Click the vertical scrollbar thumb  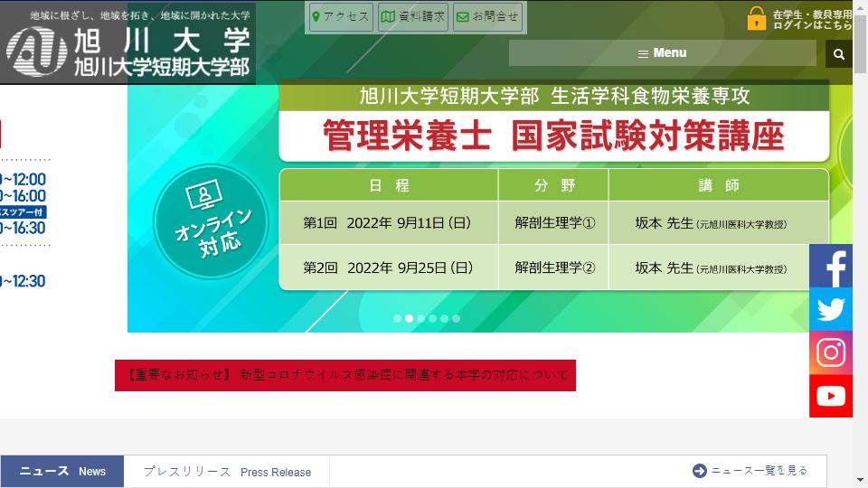(860, 43)
